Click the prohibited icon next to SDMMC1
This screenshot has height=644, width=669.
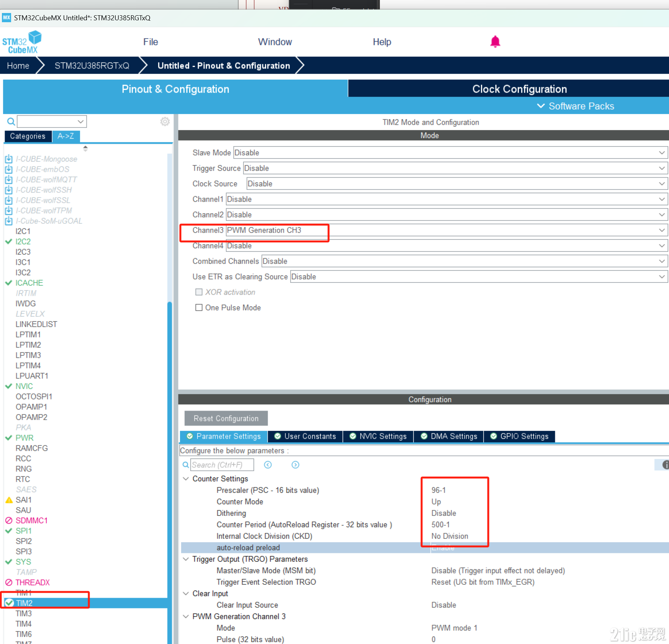point(9,520)
